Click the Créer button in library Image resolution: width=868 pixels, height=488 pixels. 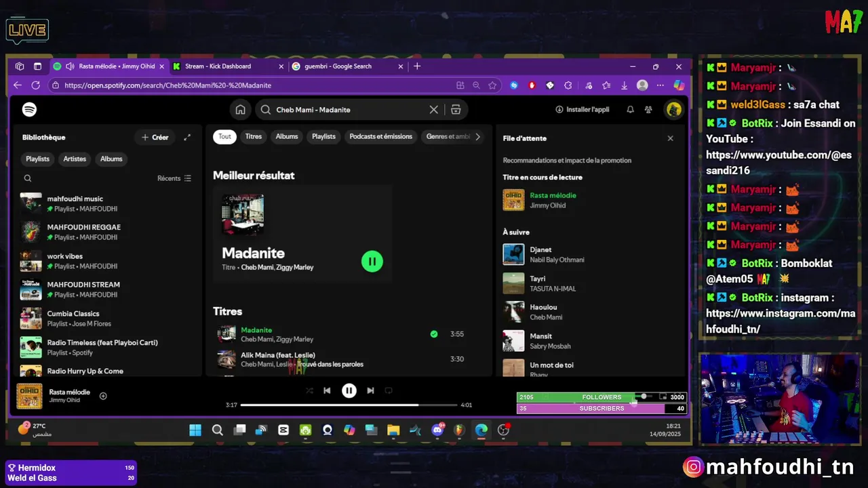coord(155,138)
